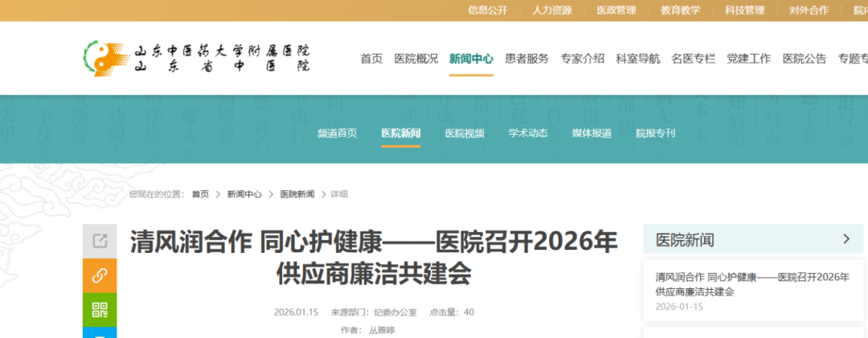Screen dimensions: 868x338
Task: Open 科技管理 in the top bar
Action: point(744,10)
